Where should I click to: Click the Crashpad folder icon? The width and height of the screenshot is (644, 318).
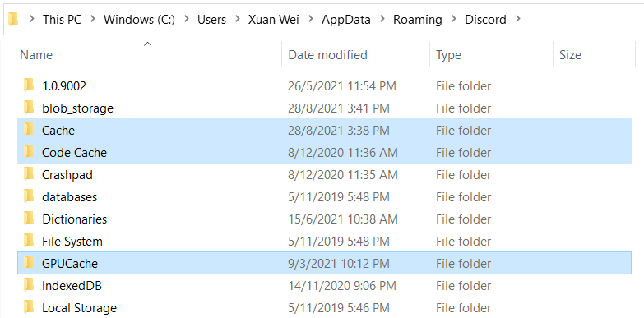pos(29,174)
